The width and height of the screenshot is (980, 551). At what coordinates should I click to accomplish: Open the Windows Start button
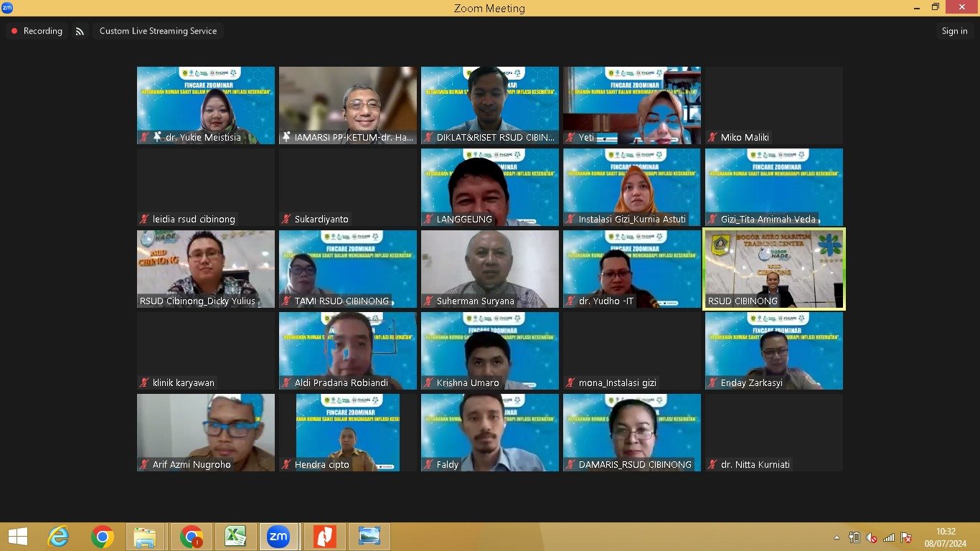tap(17, 537)
